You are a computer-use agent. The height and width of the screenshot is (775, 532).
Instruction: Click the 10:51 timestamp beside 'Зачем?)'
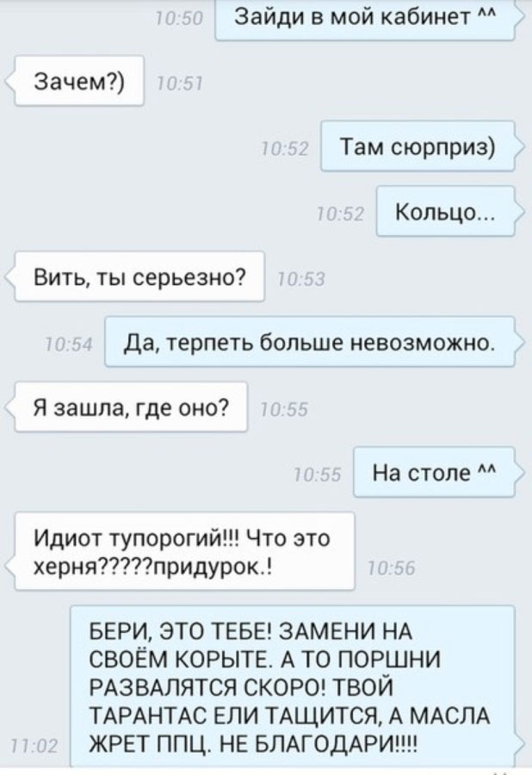[x=179, y=85]
